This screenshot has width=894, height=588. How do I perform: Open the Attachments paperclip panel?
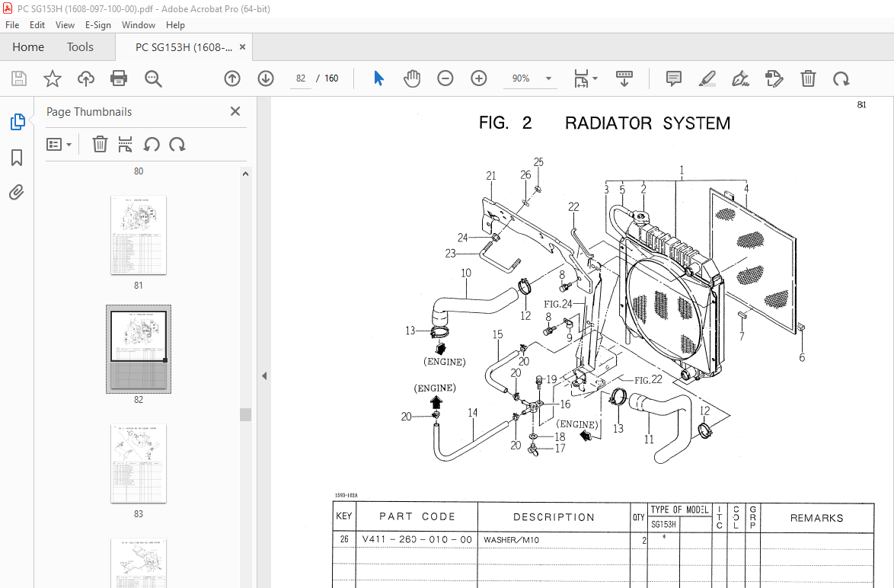(x=17, y=192)
